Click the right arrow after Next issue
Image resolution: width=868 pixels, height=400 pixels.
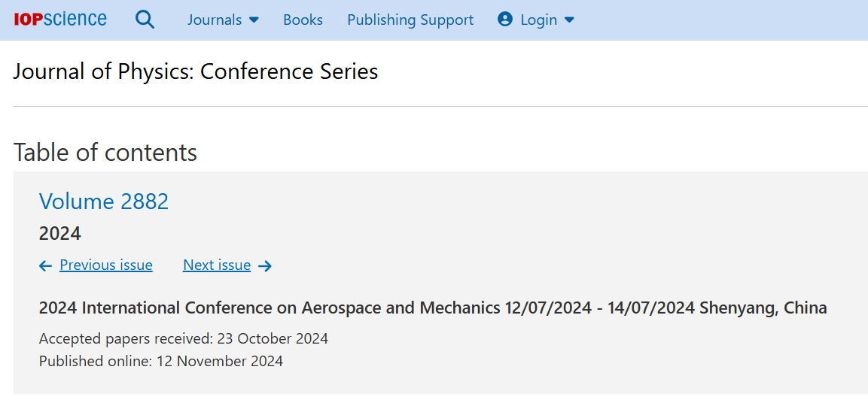click(265, 266)
